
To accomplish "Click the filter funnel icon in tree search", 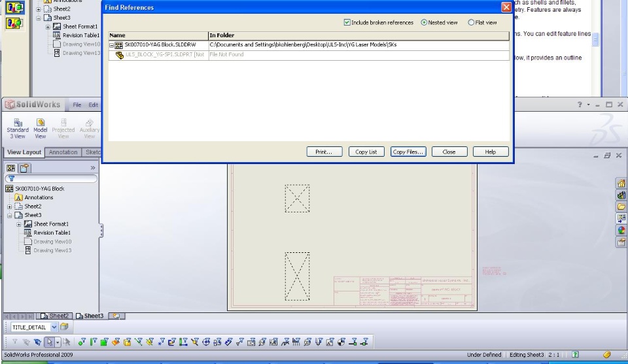I will click(12, 178).
